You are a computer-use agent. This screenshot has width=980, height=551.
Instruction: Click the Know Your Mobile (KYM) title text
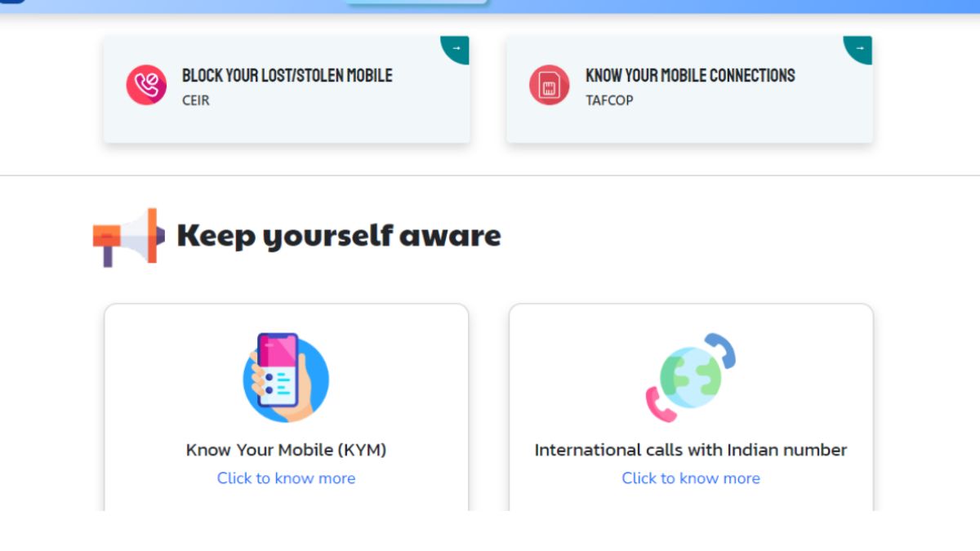286,450
